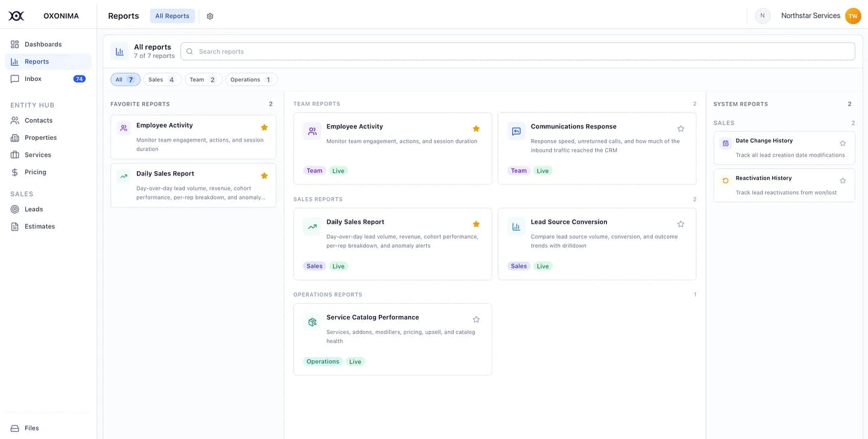Click the Communications Response card icon
The image size is (868, 439).
click(x=517, y=131)
